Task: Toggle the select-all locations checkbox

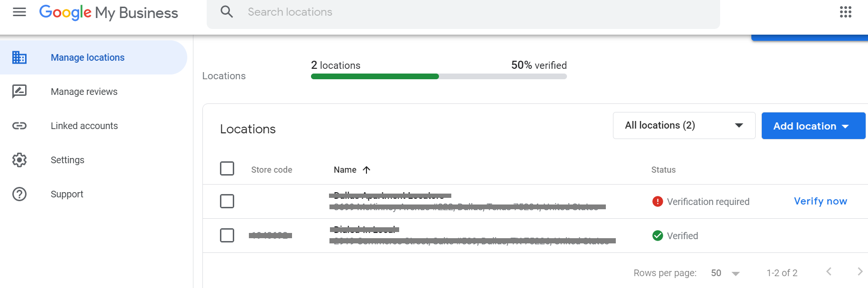Action: point(227,168)
